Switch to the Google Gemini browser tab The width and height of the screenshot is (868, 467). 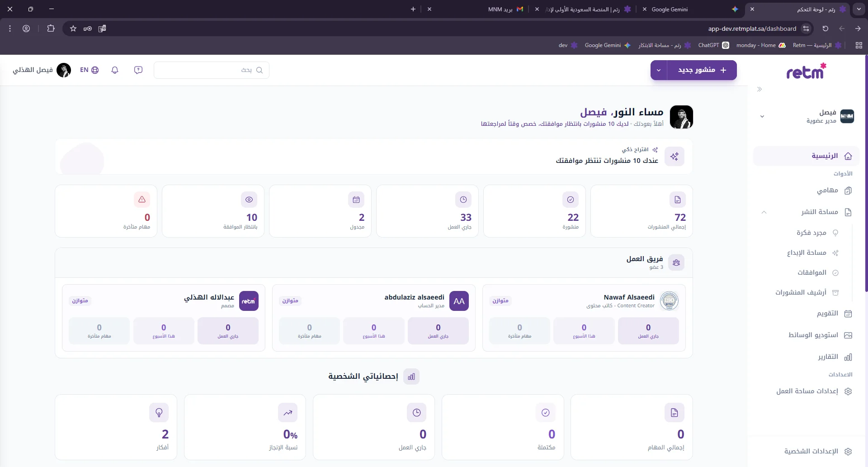pyautogui.click(x=669, y=9)
